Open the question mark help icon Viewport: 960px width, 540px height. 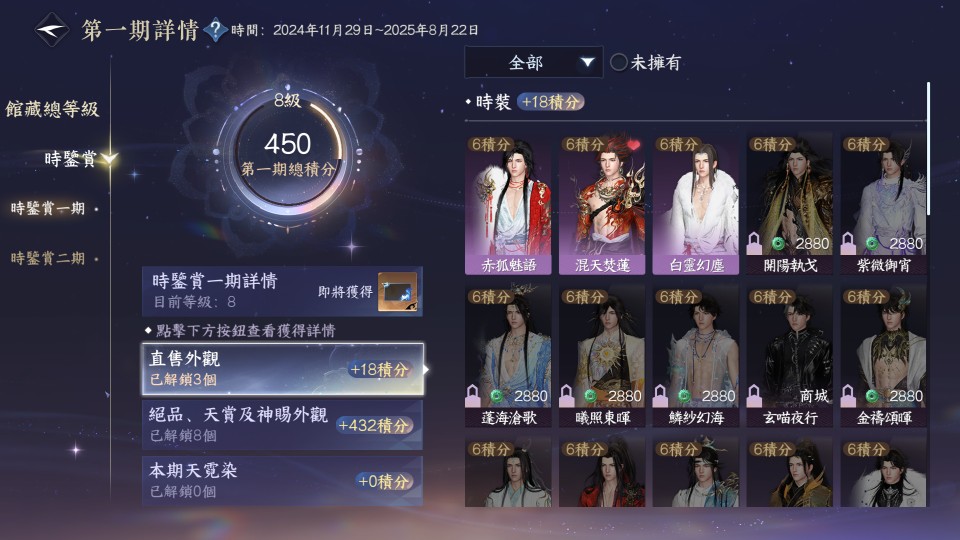[215, 29]
